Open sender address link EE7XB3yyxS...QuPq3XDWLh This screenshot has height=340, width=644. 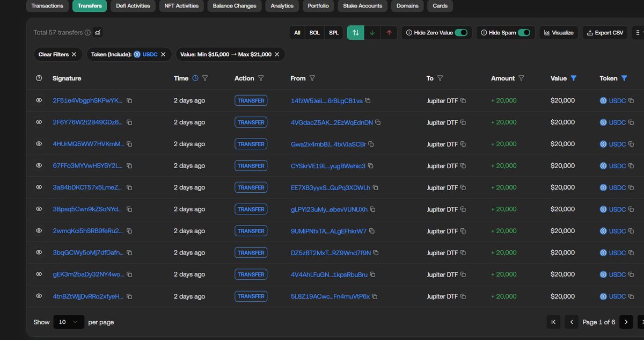coord(331,187)
